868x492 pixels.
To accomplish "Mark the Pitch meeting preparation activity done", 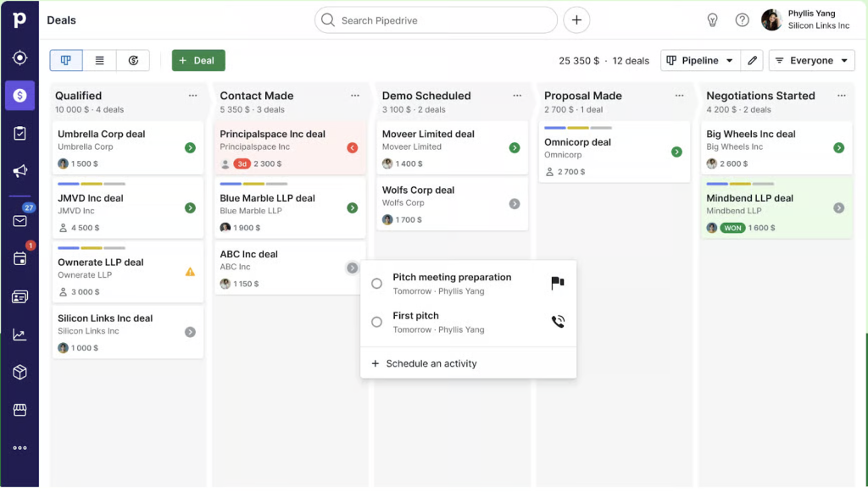I will coord(376,284).
